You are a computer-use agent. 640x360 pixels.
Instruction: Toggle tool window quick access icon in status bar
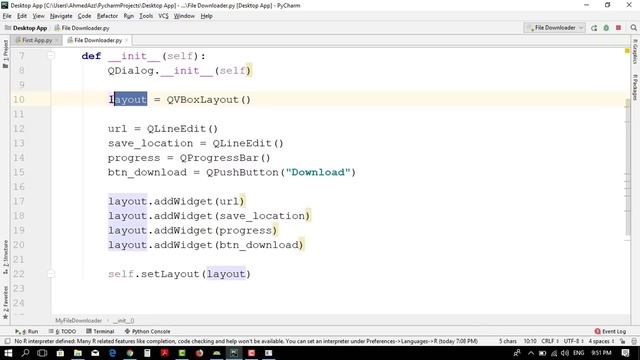coord(7,341)
